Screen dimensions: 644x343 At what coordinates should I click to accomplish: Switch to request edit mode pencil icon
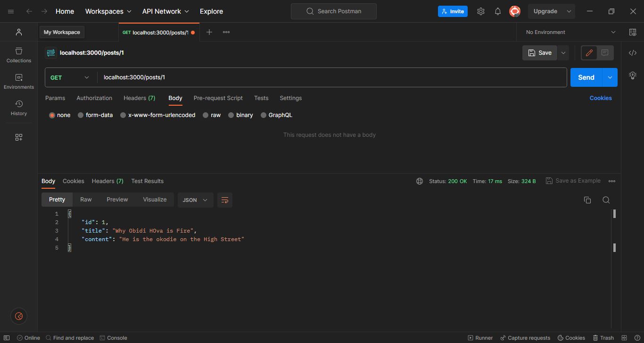[589, 53]
